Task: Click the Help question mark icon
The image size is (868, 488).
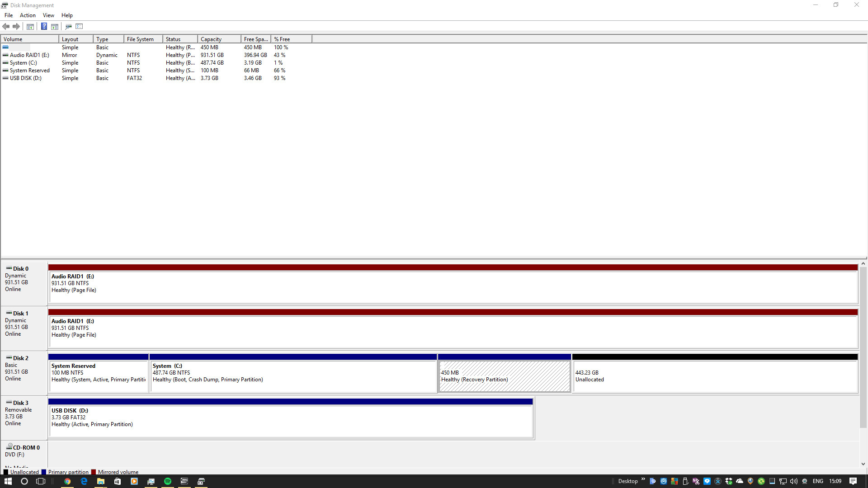Action: point(44,26)
